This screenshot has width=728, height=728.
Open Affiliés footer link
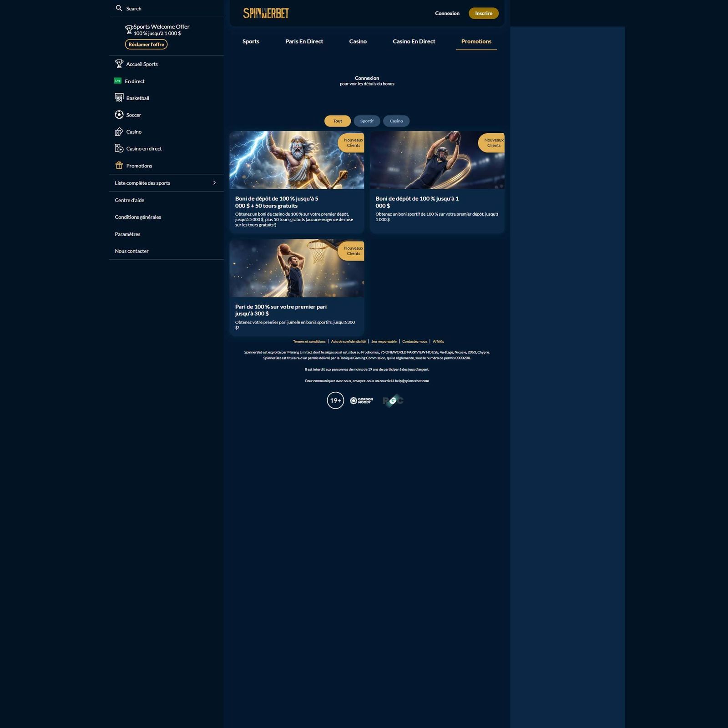(438, 341)
